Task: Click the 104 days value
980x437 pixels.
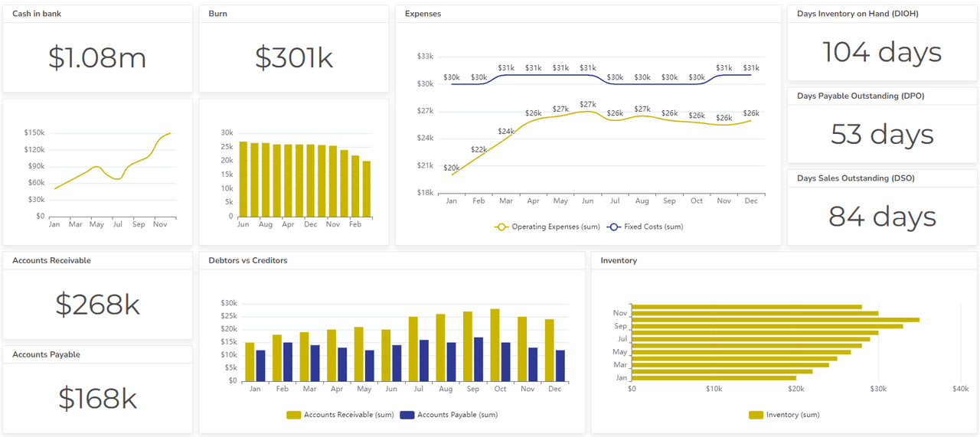Action: pyautogui.click(x=882, y=52)
